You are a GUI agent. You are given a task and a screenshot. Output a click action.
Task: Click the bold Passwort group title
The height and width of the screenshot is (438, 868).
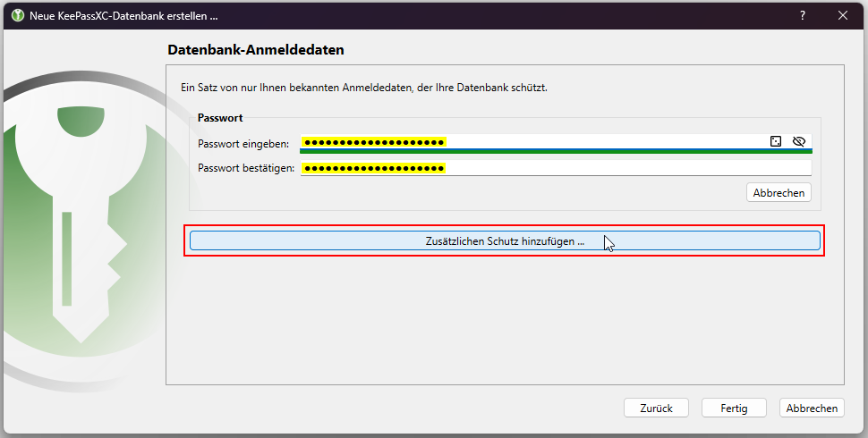(220, 118)
